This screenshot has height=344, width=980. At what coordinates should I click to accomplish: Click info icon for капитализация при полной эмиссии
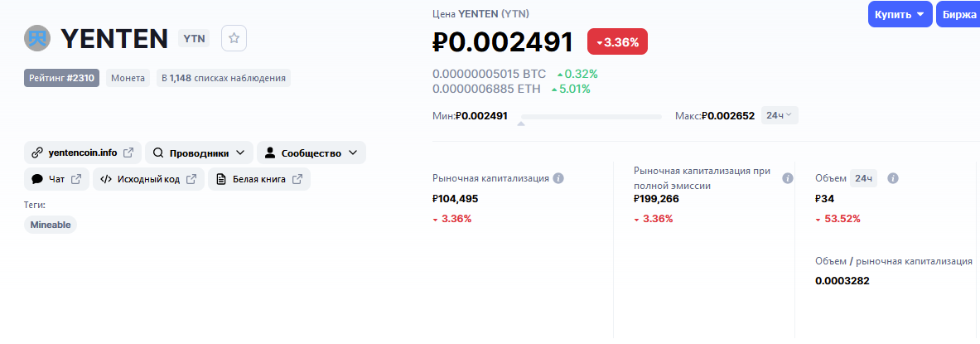[788, 178]
